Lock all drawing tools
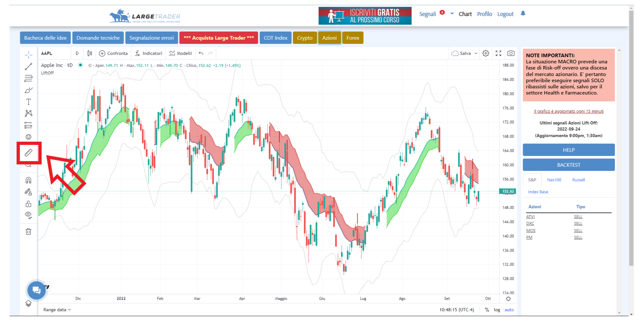 coord(29,204)
